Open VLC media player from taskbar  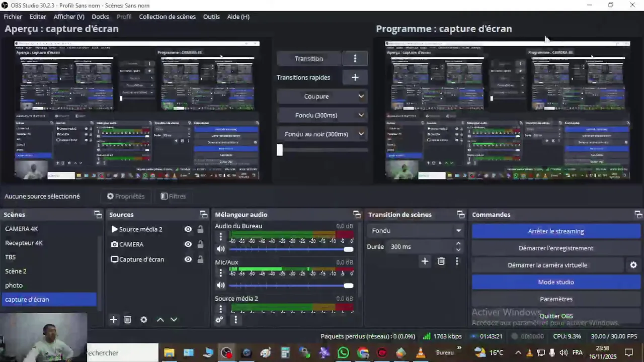(421, 353)
